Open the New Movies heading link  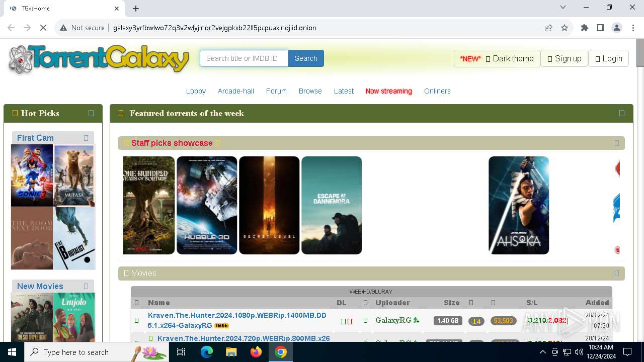[40, 286]
